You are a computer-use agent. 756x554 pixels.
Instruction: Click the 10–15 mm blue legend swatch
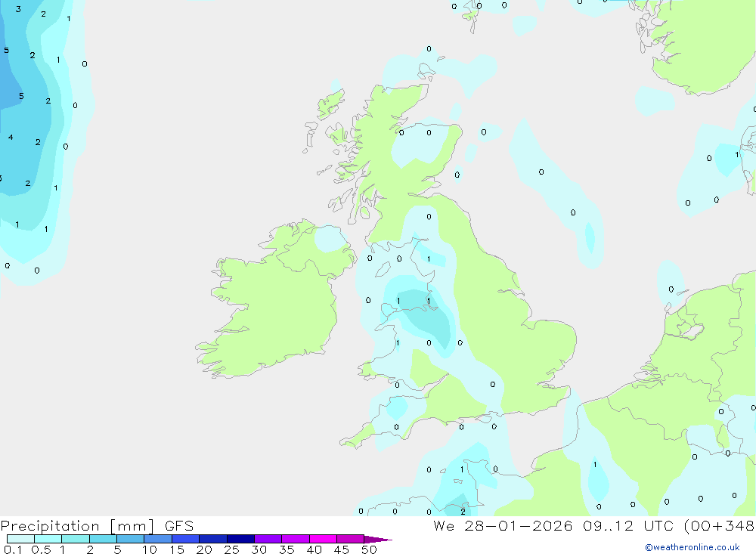(x=158, y=539)
